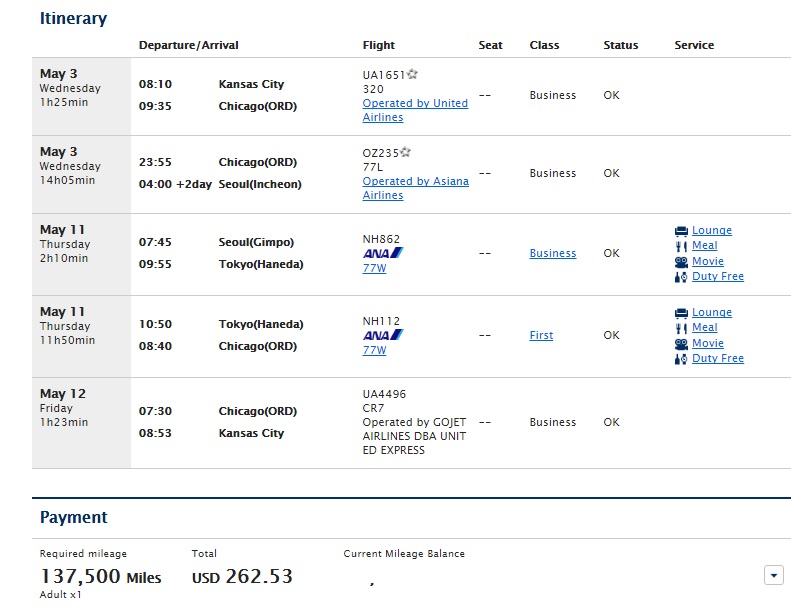Click the Star Alliance icon beside UA1651

[412, 74]
